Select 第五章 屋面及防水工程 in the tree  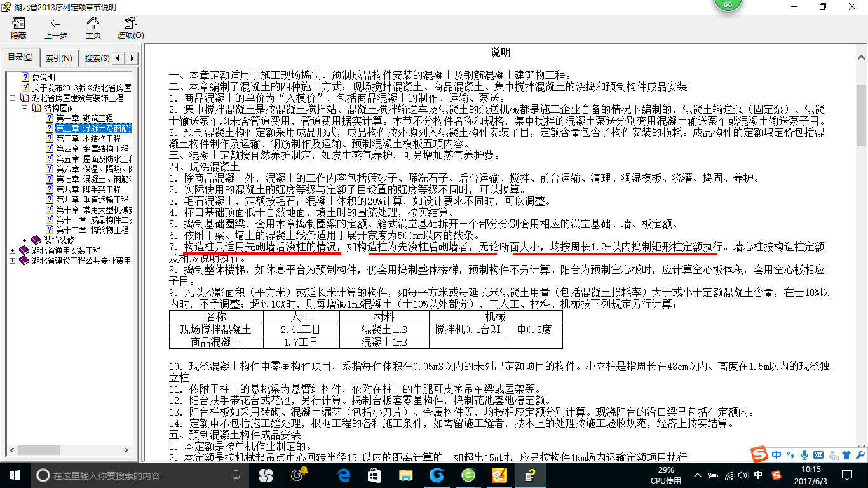pyautogui.click(x=93, y=159)
